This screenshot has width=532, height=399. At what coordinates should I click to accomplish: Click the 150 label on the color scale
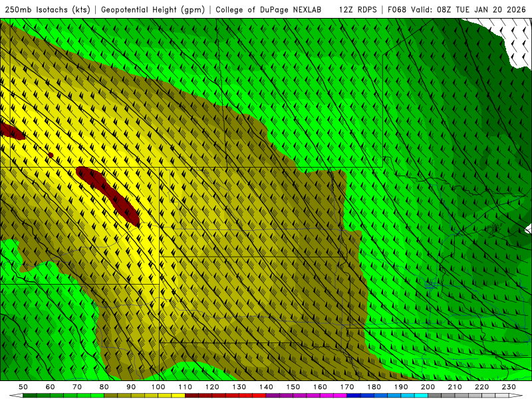point(293,387)
